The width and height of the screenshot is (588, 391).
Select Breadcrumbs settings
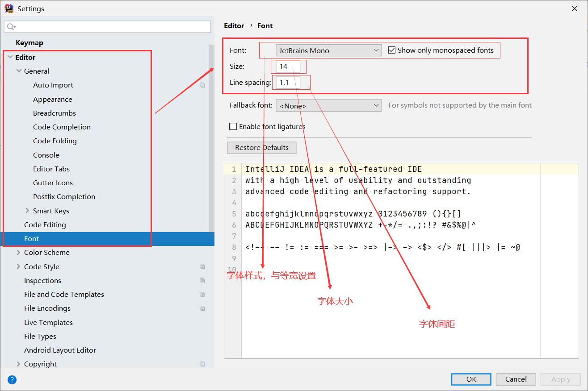(55, 113)
